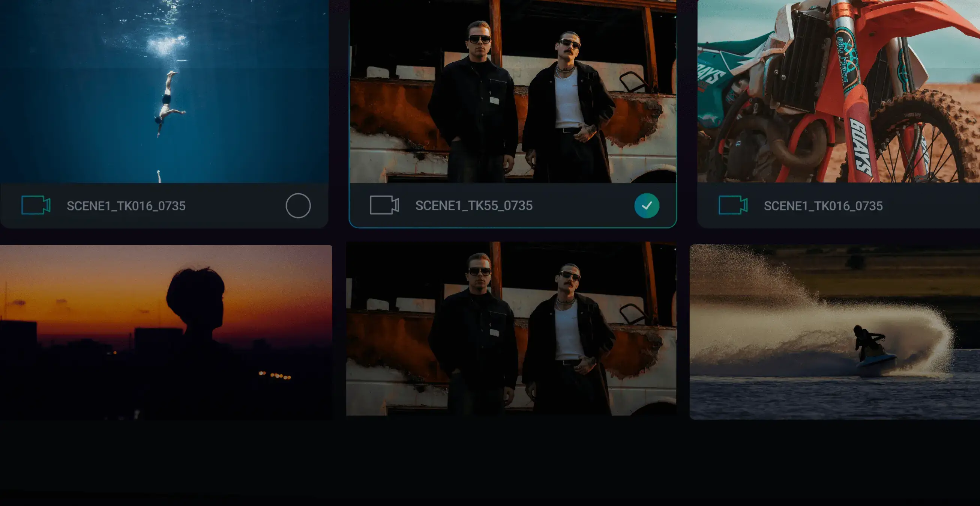980x506 pixels.
Task: Click SCENE1_TK016_0735 label under motocross clip
Action: (823, 206)
